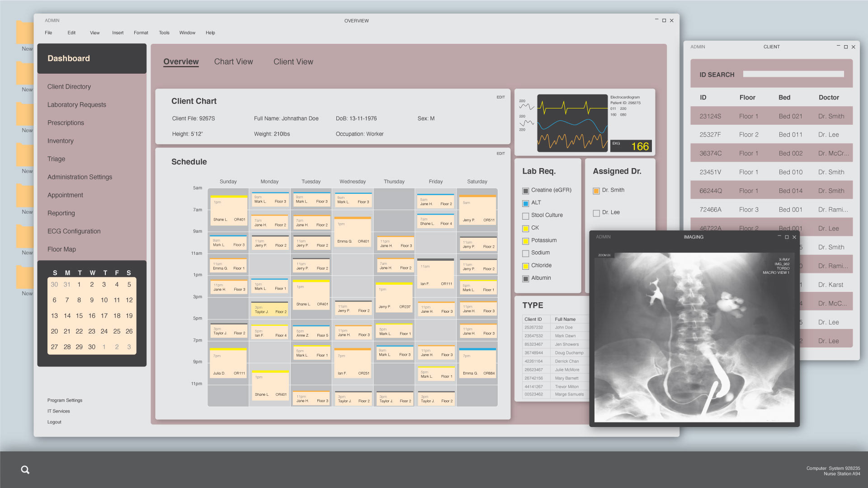Image resolution: width=868 pixels, height=488 pixels.
Task: Open the top desktop New folder
Action: tap(25, 33)
